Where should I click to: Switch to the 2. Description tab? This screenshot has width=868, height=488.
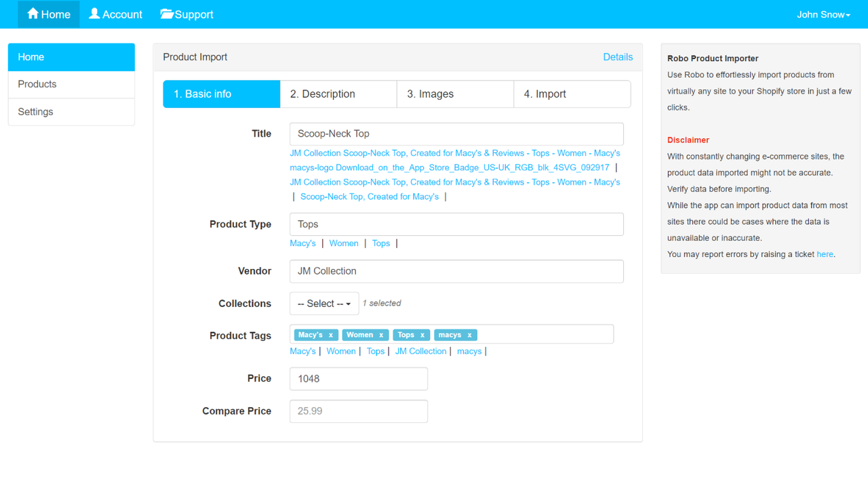coord(338,94)
